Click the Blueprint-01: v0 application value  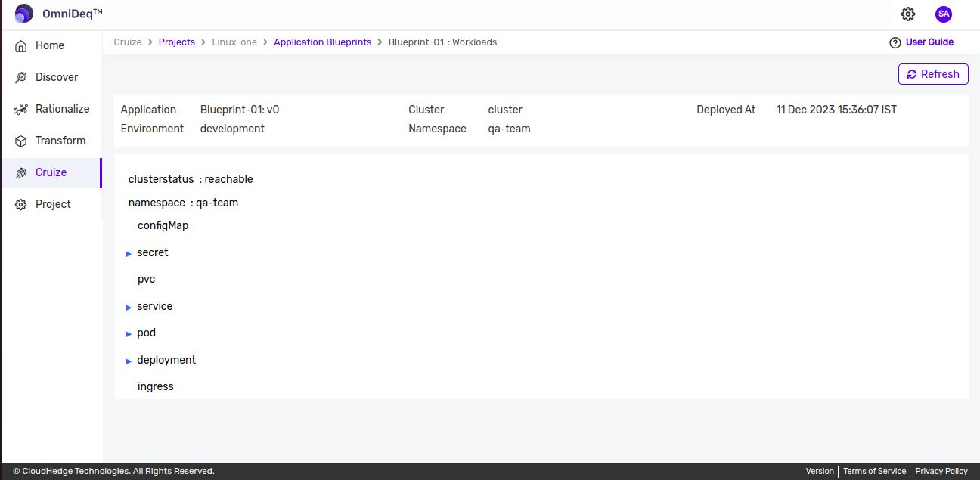coord(240,110)
